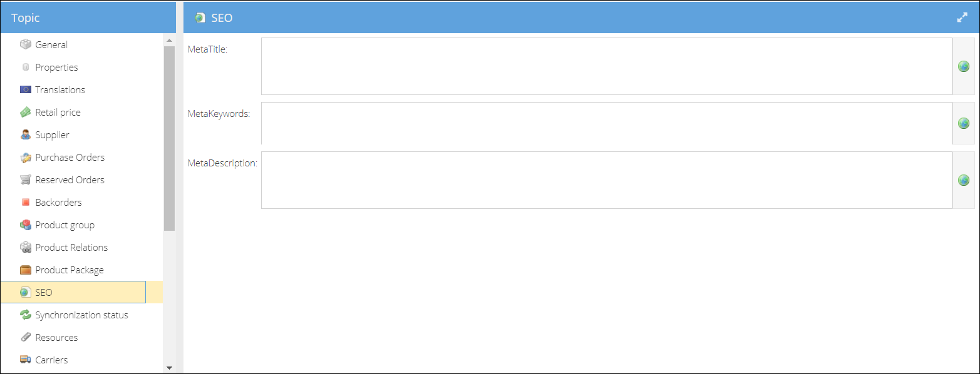Open the Translations flag icon entry

click(x=26, y=89)
